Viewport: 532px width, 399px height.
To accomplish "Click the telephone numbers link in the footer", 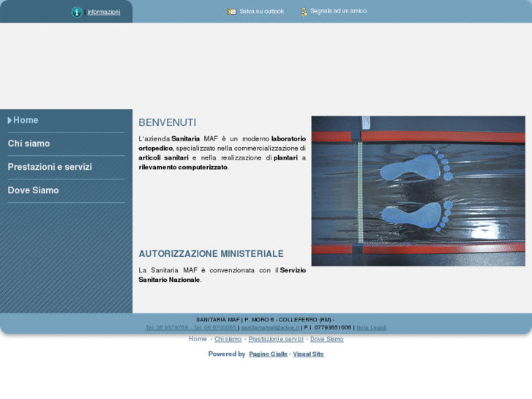I will tap(191, 328).
